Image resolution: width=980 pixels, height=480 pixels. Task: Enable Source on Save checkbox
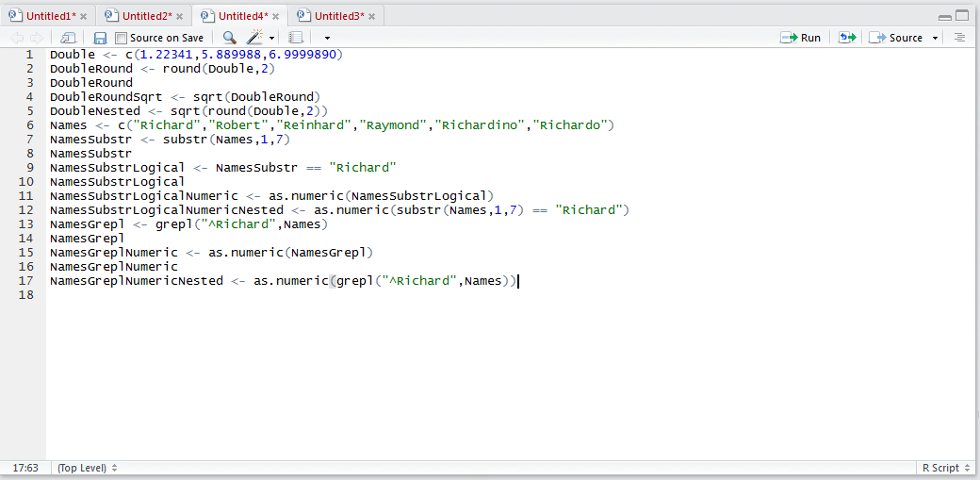[121, 38]
